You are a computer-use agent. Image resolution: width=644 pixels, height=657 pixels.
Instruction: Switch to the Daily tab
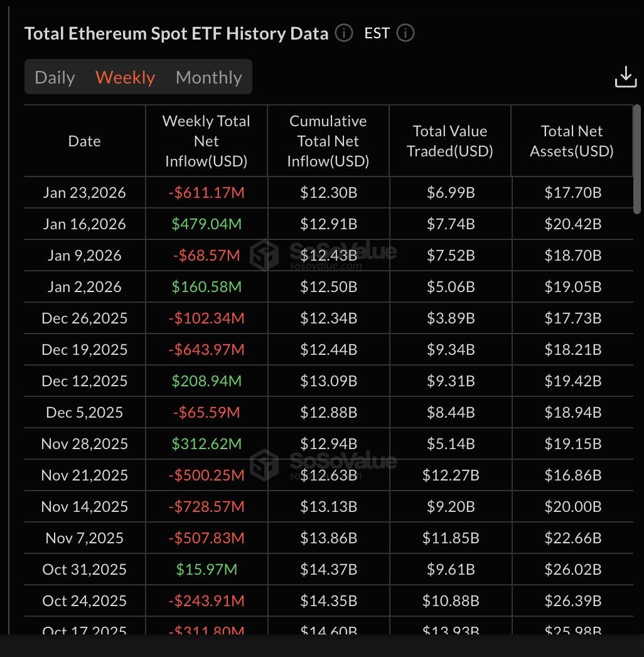coord(55,77)
